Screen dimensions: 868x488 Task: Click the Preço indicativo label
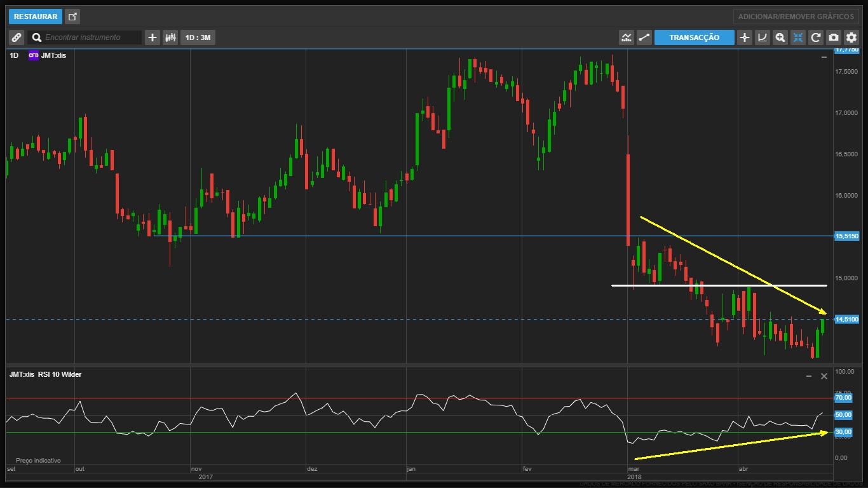click(38, 460)
